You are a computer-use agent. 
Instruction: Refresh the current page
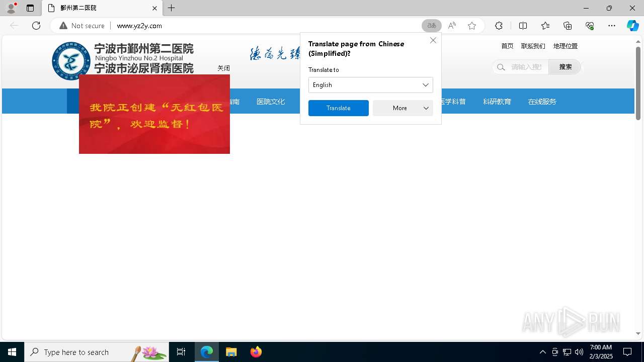36,26
